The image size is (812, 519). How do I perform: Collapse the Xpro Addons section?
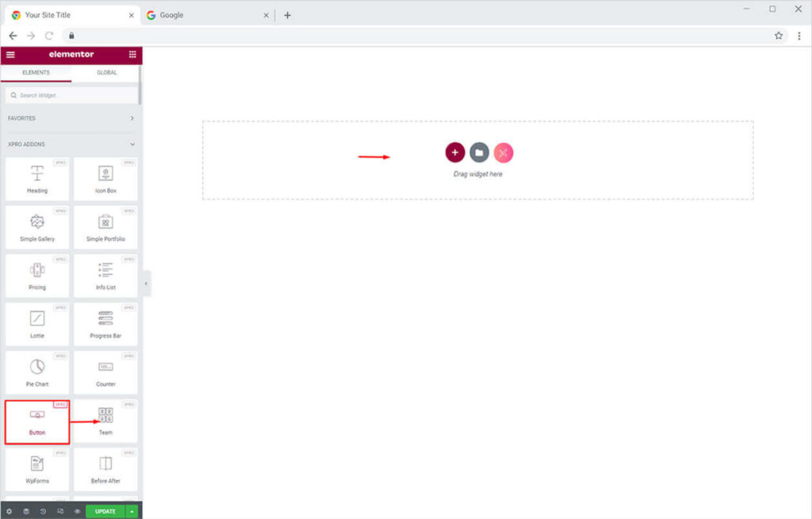132,144
